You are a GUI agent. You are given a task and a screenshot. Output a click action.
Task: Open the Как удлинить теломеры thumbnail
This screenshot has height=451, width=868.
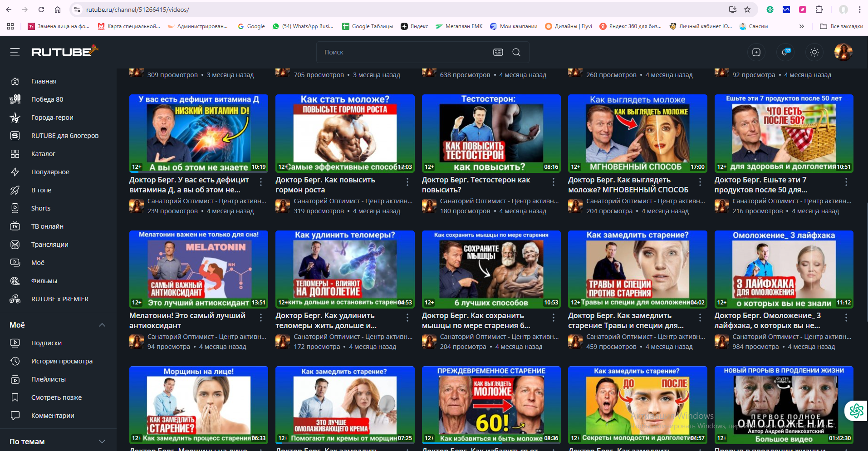(x=345, y=269)
